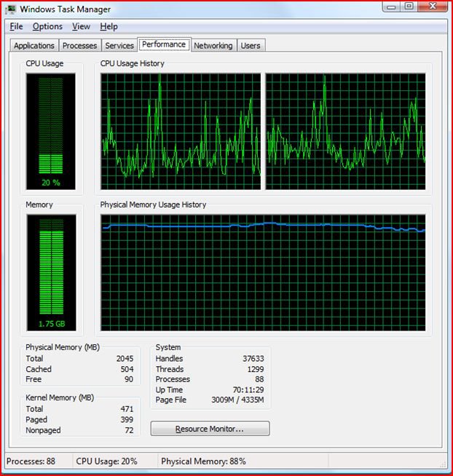453x476 pixels.
Task: Close the Windows Task Manager window
Action: coord(433,7)
